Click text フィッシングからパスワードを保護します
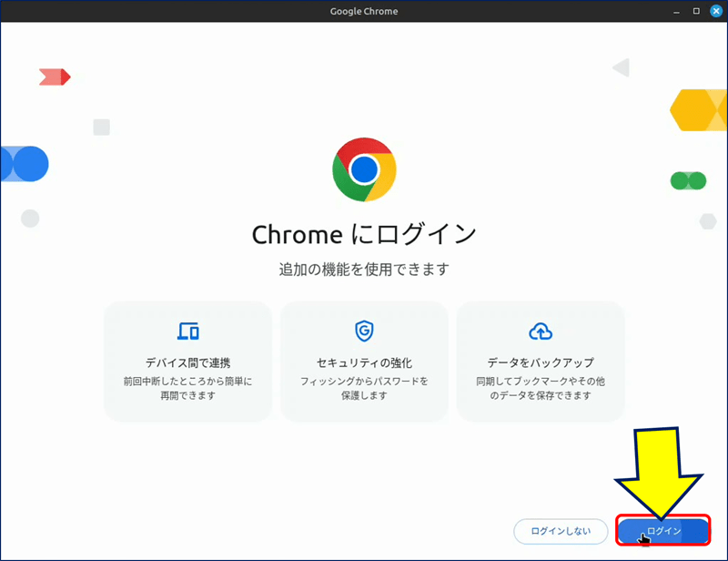 (x=364, y=388)
